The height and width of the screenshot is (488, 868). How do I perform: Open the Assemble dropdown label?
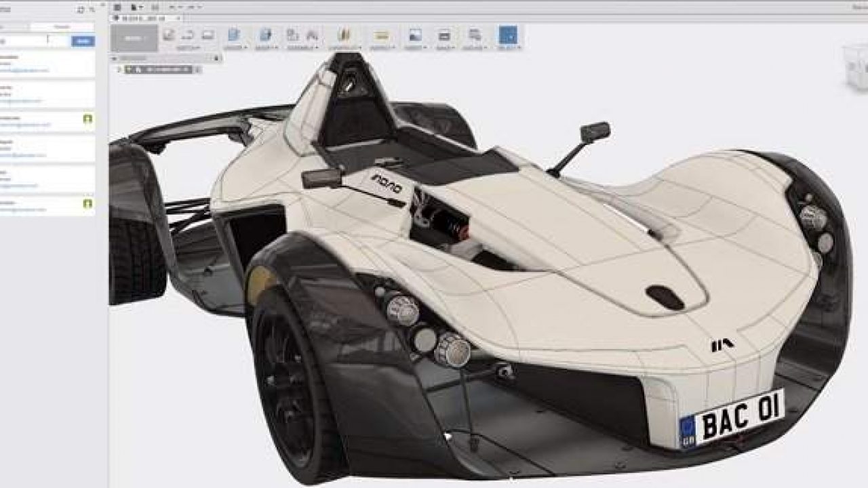tap(302, 48)
